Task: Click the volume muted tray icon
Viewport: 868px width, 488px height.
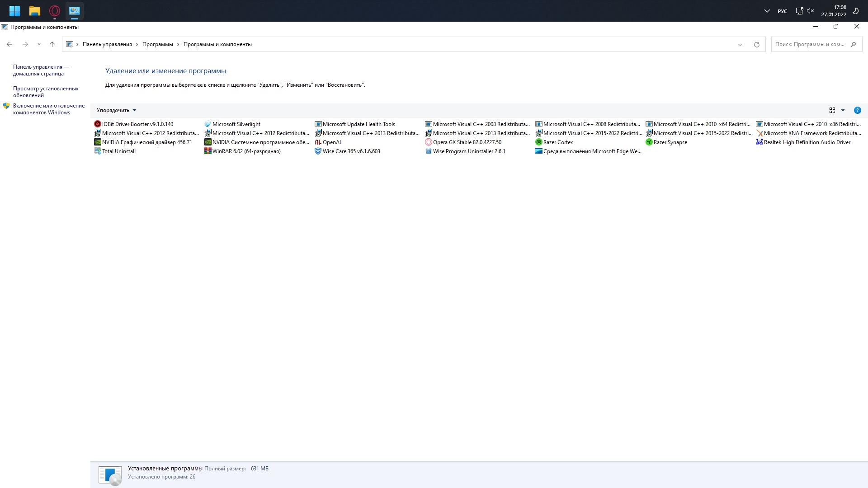Action: tap(810, 11)
